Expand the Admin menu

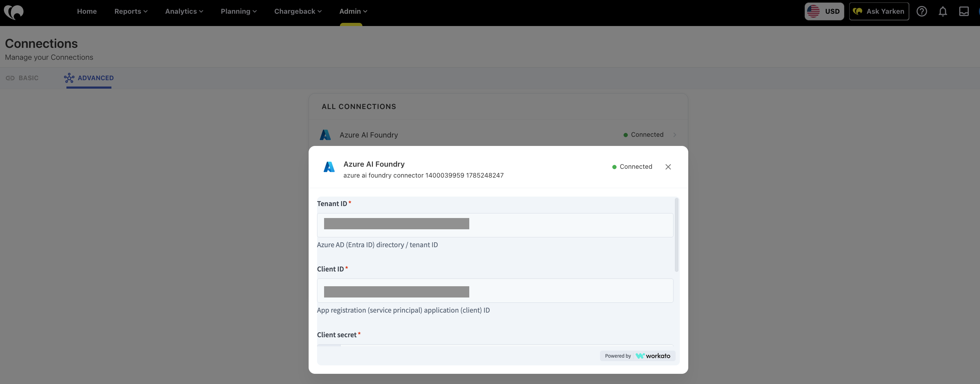click(x=353, y=11)
